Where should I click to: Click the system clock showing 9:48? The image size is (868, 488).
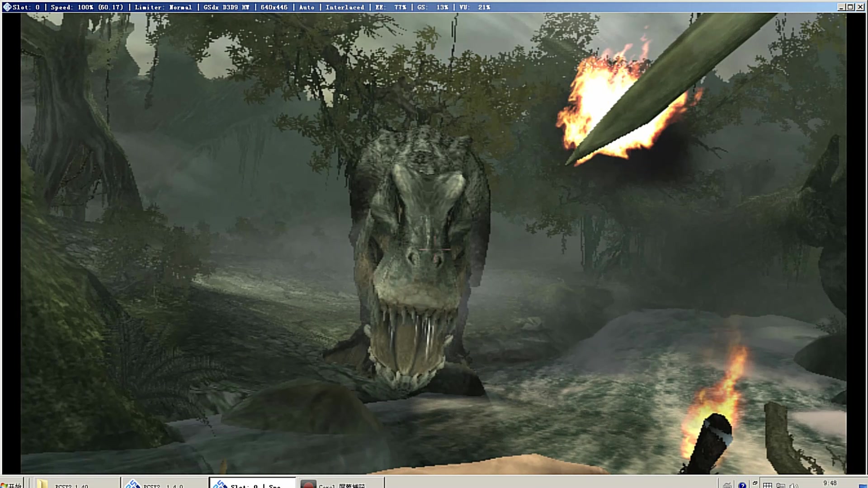coord(830,483)
